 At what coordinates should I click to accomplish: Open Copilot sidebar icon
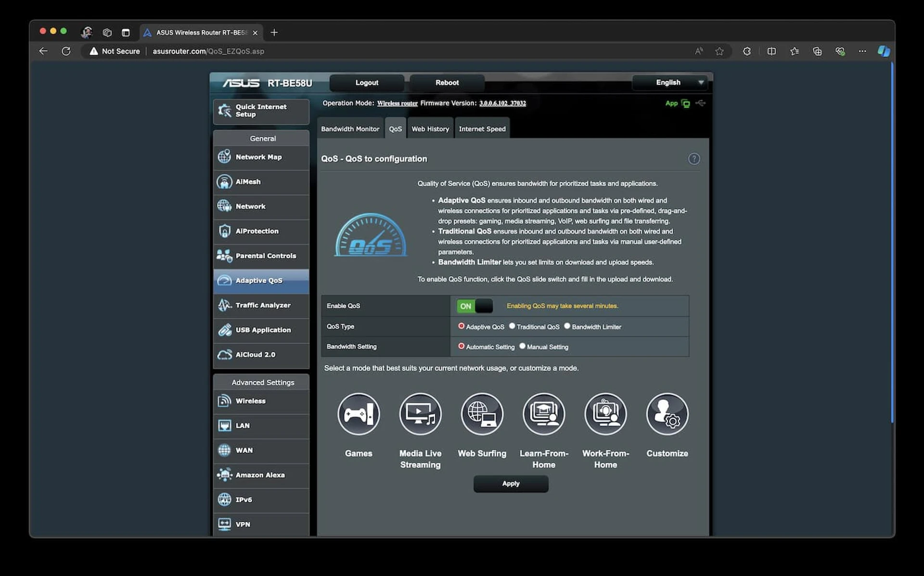coord(884,51)
